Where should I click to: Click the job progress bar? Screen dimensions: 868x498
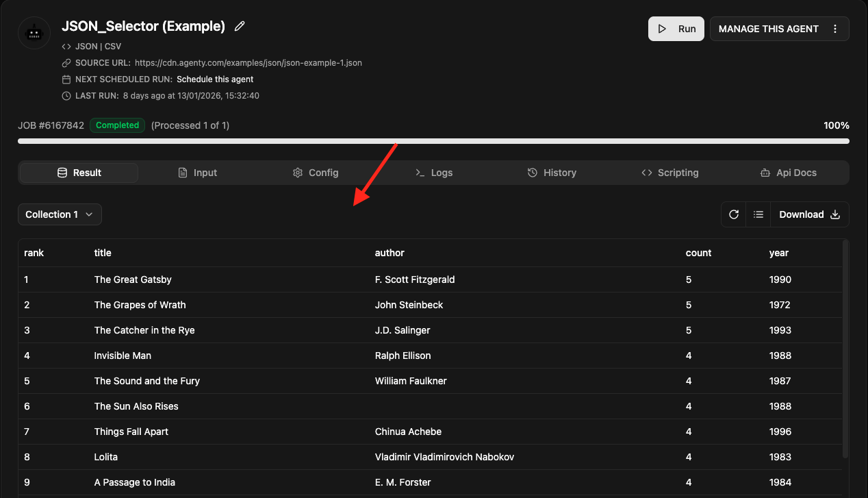coord(433,141)
